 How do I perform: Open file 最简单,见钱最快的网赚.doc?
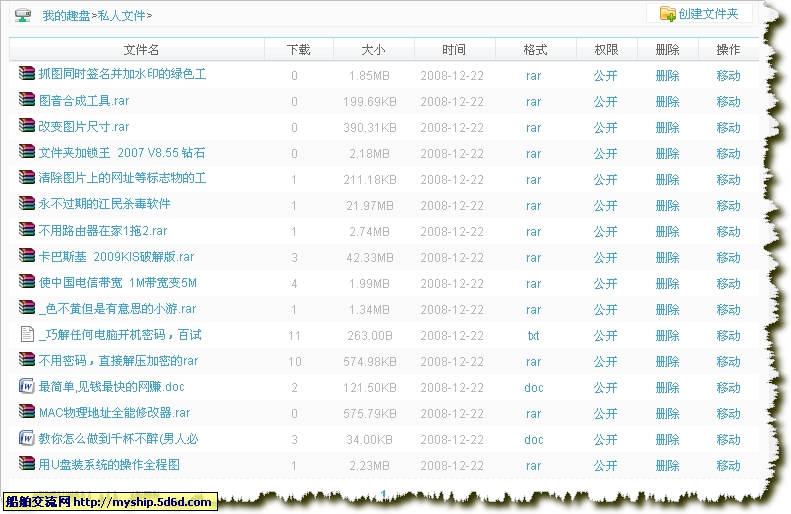coord(111,386)
